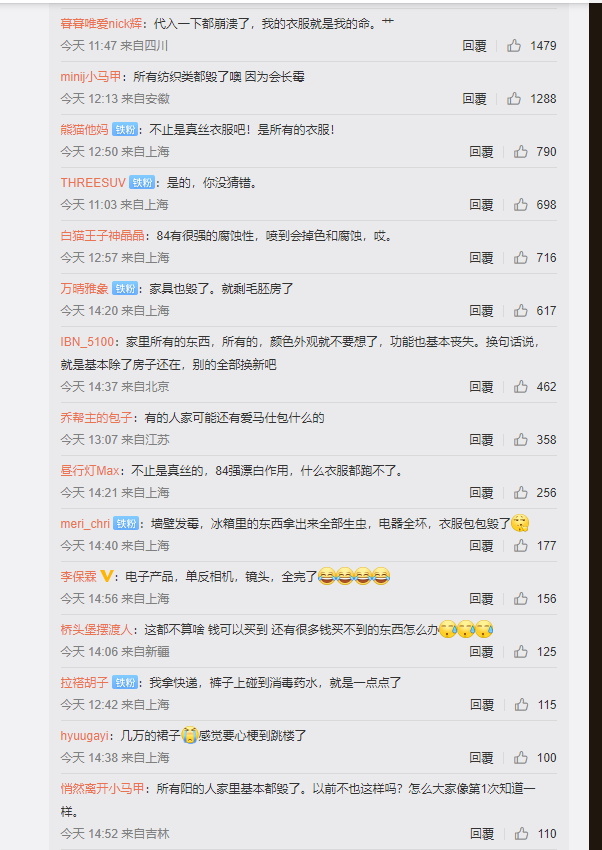The image size is (602, 850).
Task: Click the 铁粉 badge next to 万晴雅象
Action: (x=125, y=288)
